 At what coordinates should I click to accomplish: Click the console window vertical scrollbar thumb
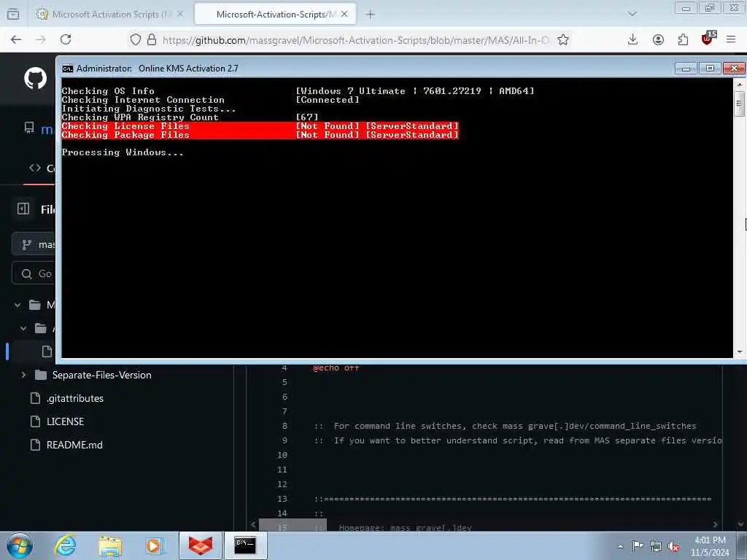pyautogui.click(x=740, y=104)
